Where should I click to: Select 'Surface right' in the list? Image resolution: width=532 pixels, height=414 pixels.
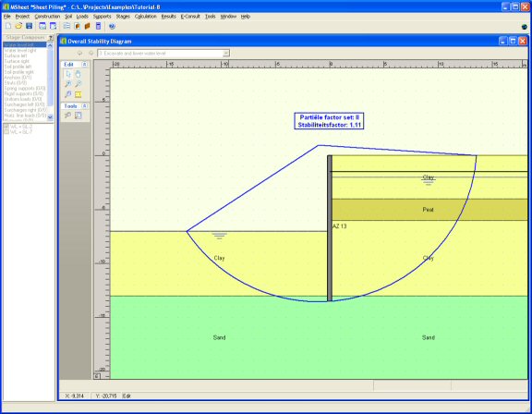click(x=17, y=61)
